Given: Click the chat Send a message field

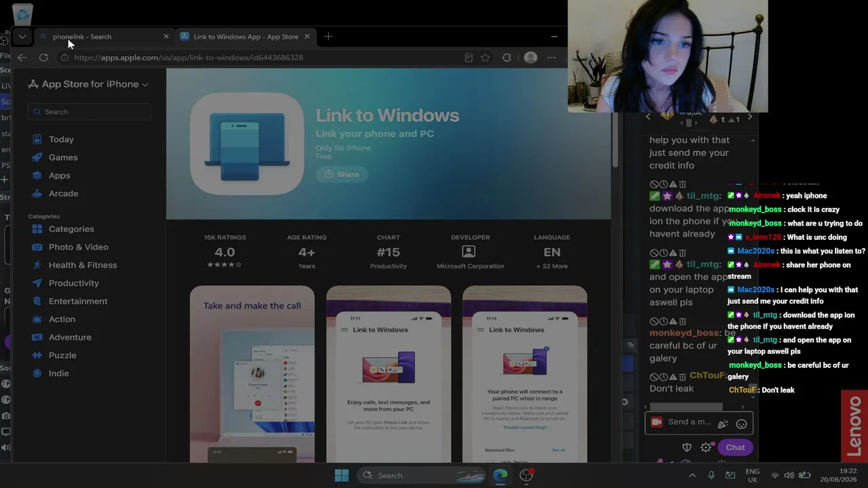Looking at the screenshot, I should [x=690, y=422].
